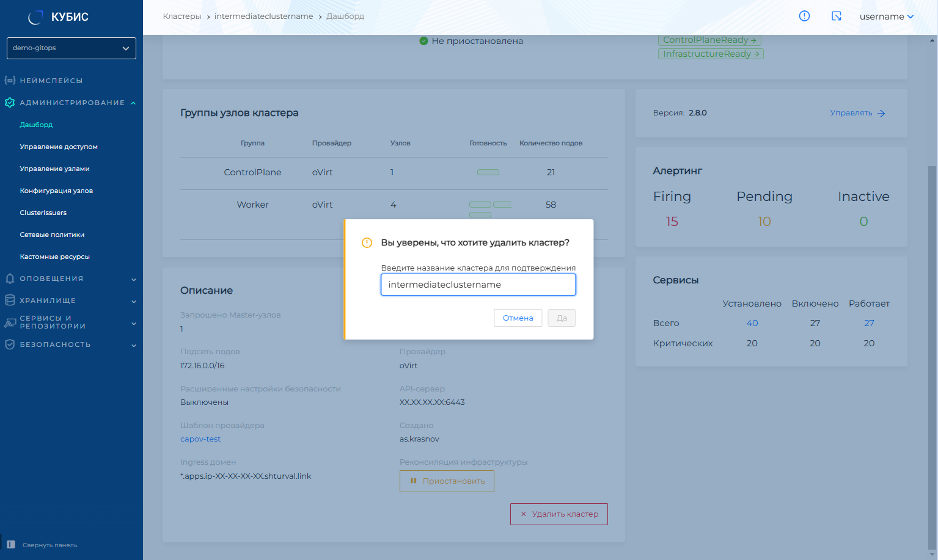Click the cluster name confirmation input field

[x=478, y=285]
